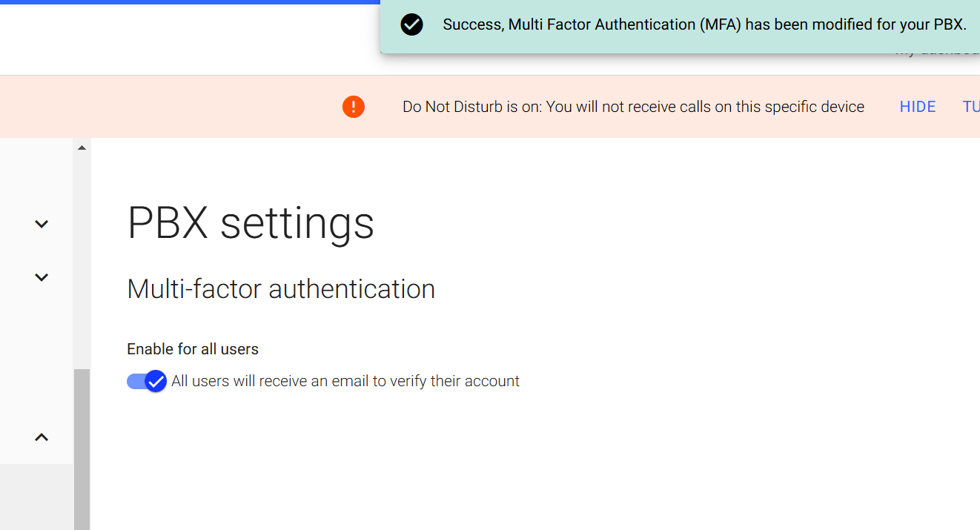Expand the second downward chevron in the sidebar
980x530 pixels.
[42, 277]
